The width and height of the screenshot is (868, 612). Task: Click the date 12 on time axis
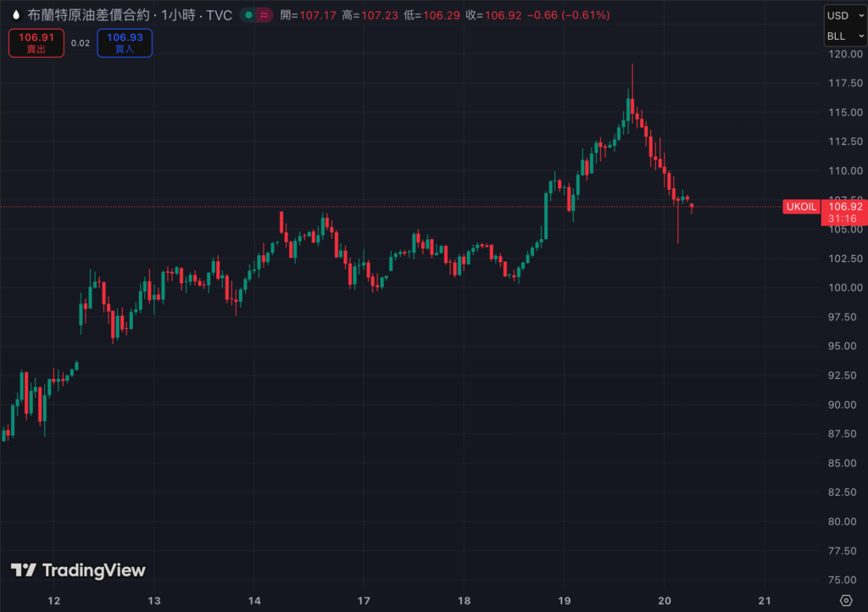coord(53,600)
